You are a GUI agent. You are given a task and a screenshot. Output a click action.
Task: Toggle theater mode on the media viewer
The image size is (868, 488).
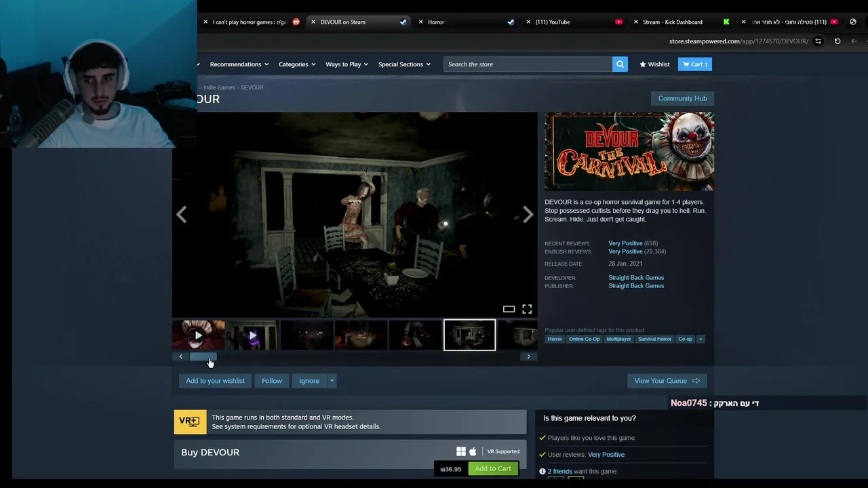point(509,309)
